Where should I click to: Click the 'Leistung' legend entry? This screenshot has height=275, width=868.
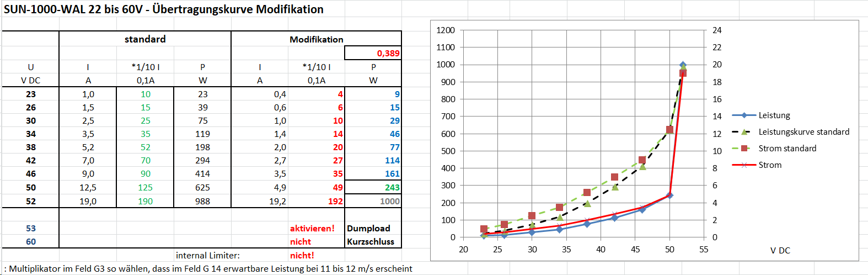point(774,115)
